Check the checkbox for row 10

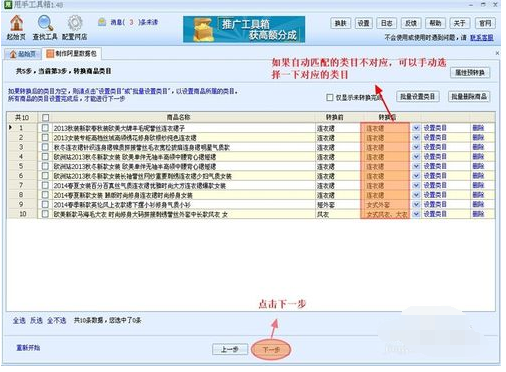click(x=45, y=214)
